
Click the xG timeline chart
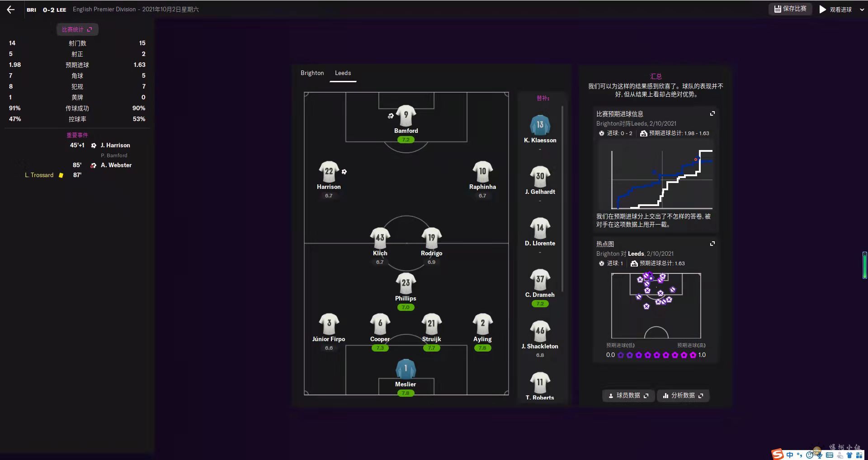pos(662,179)
